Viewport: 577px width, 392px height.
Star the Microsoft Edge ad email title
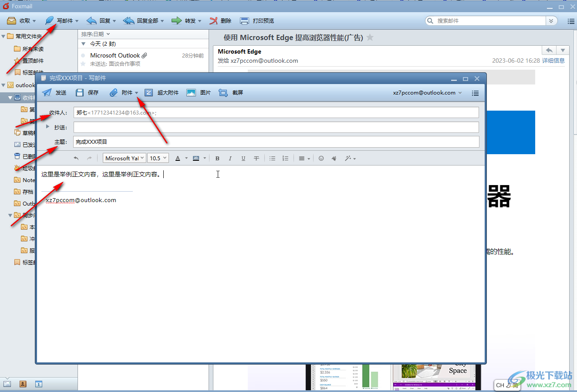point(370,37)
